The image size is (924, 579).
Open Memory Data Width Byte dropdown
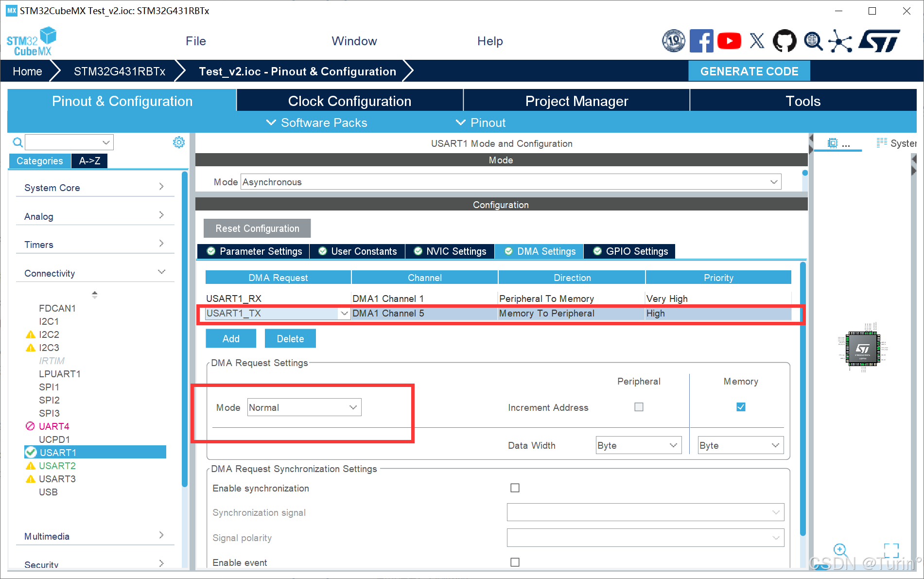741,445
